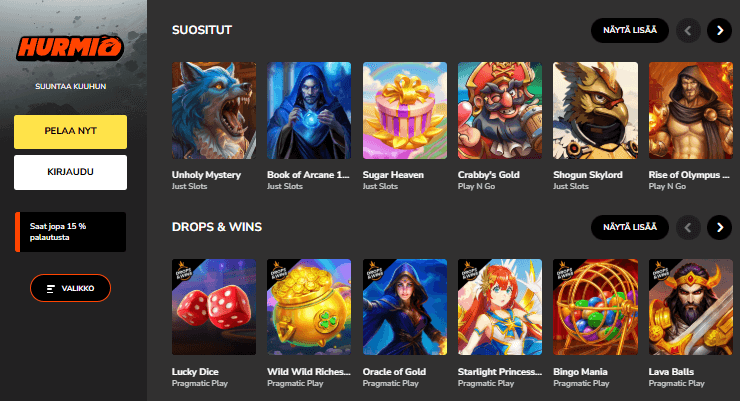Advance Drops & Wins carousel right arrow

tap(719, 228)
